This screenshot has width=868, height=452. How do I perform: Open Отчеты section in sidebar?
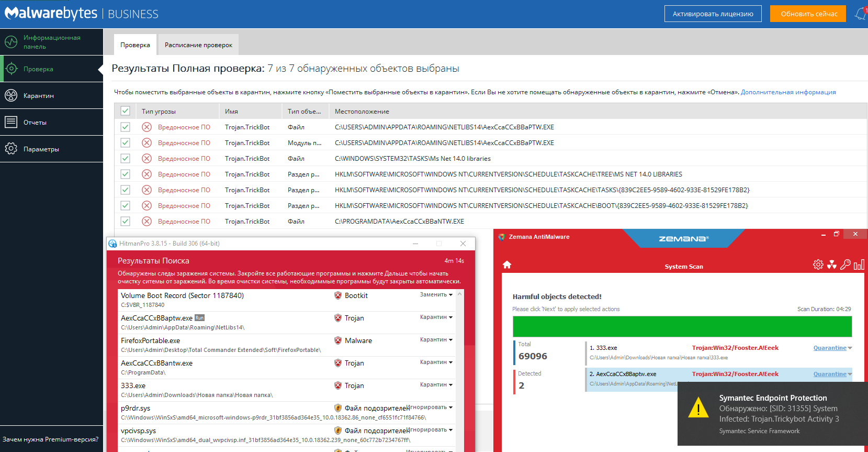[51, 122]
